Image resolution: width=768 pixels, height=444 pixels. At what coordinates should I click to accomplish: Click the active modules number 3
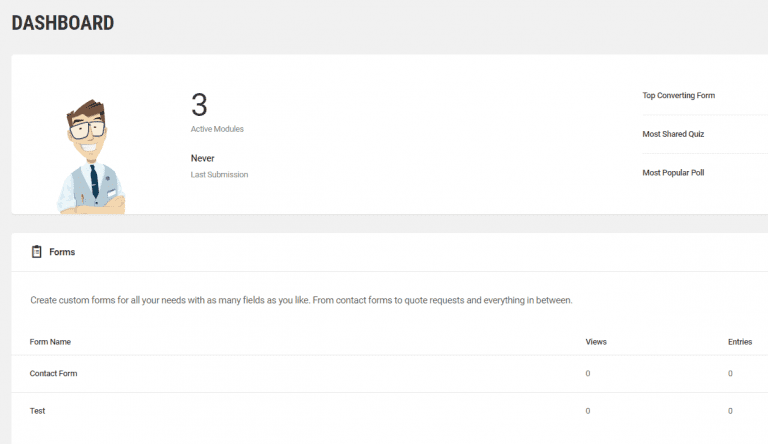pyautogui.click(x=199, y=105)
